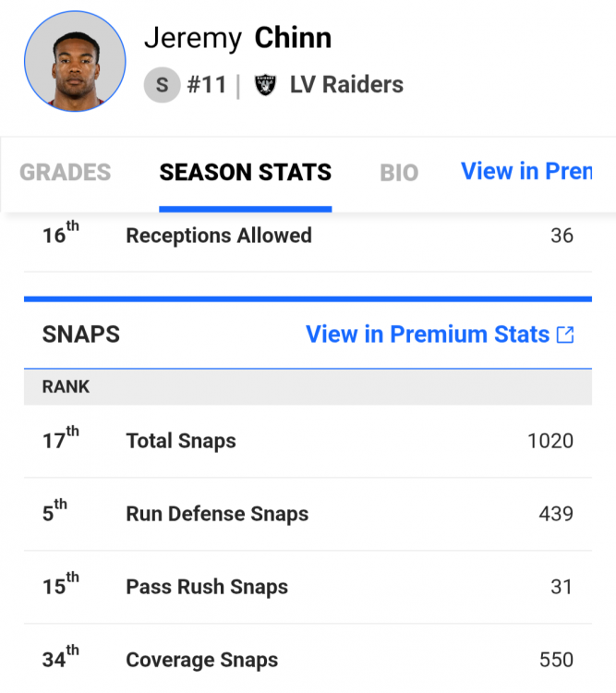Click the Jeremy Chinn player name heading
This screenshot has height=693, width=616.
(238, 38)
